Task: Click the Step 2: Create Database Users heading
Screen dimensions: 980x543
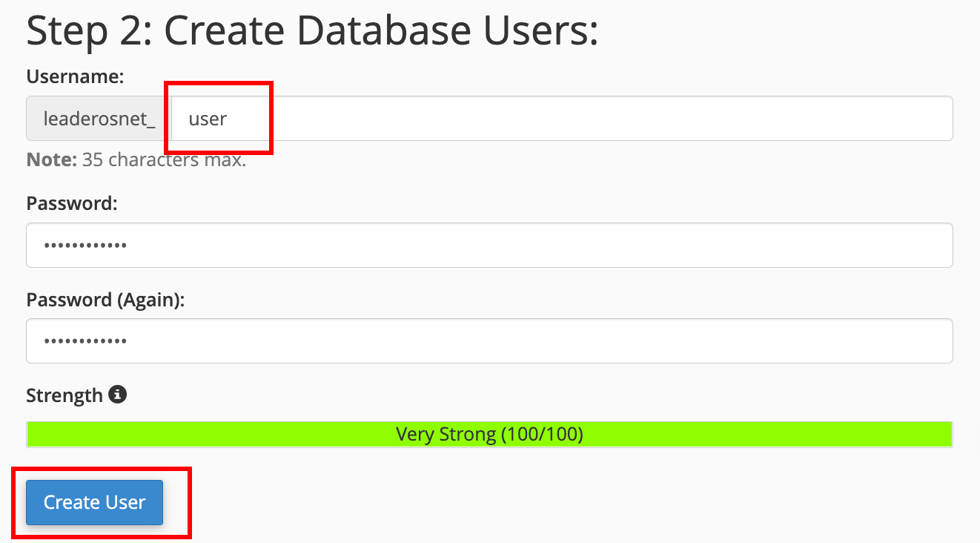Action: point(312,32)
